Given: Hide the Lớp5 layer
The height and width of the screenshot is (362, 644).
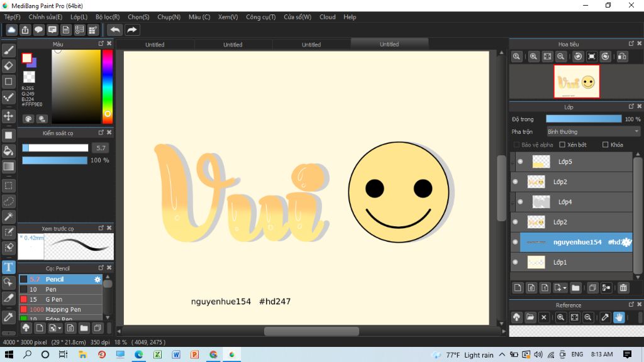Looking at the screenshot, I should [520, 162].
